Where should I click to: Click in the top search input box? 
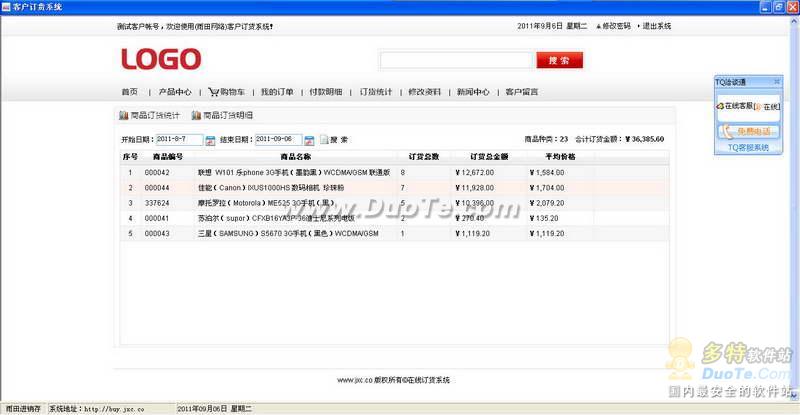click(x=456, y=60)
